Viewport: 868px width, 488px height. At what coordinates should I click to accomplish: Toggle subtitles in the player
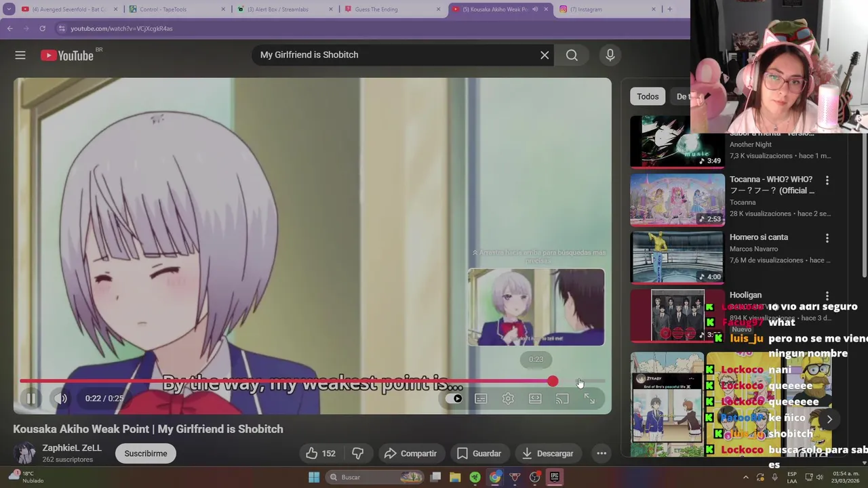pyautogui.click(x=481, y=399)
